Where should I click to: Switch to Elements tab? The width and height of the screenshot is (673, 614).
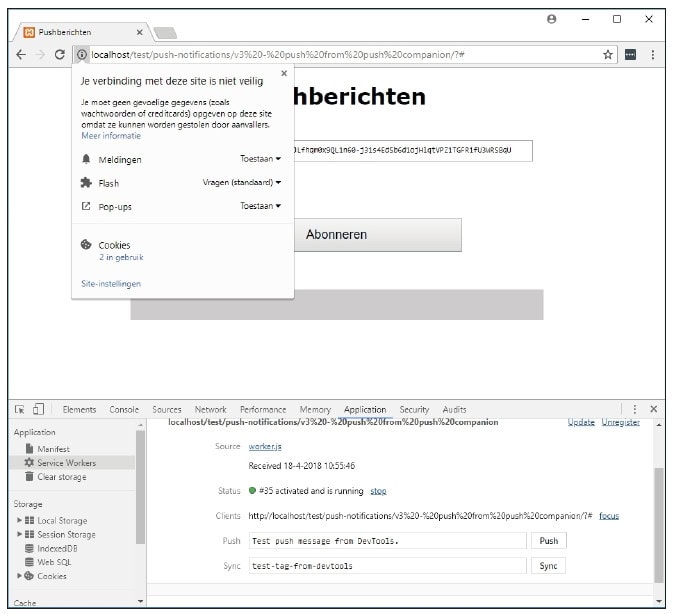click(79, 409)
